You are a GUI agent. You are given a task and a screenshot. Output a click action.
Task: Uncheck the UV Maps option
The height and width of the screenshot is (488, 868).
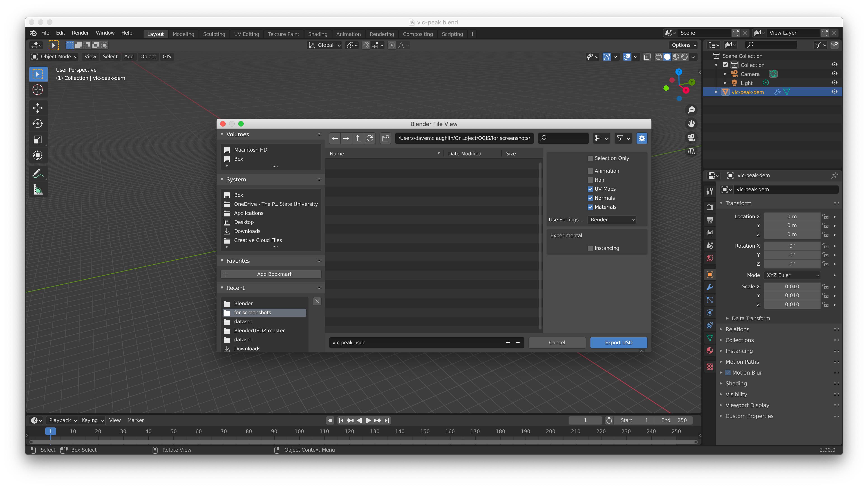pyautogui.click(x=590, y=189)
